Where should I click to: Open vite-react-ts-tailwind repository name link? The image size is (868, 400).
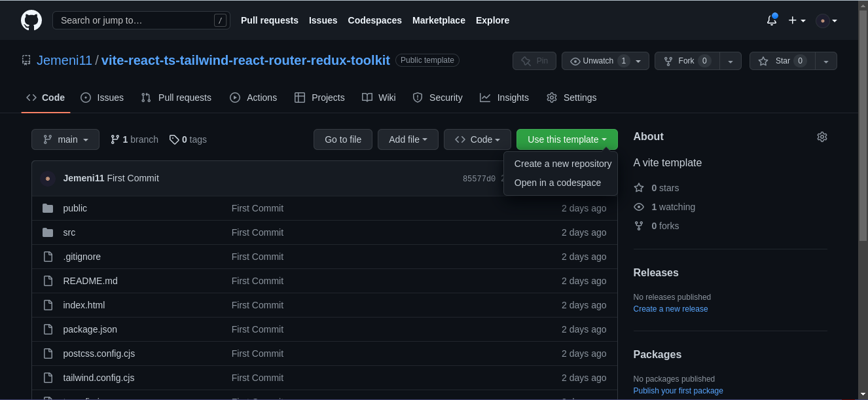click(245, 60)
